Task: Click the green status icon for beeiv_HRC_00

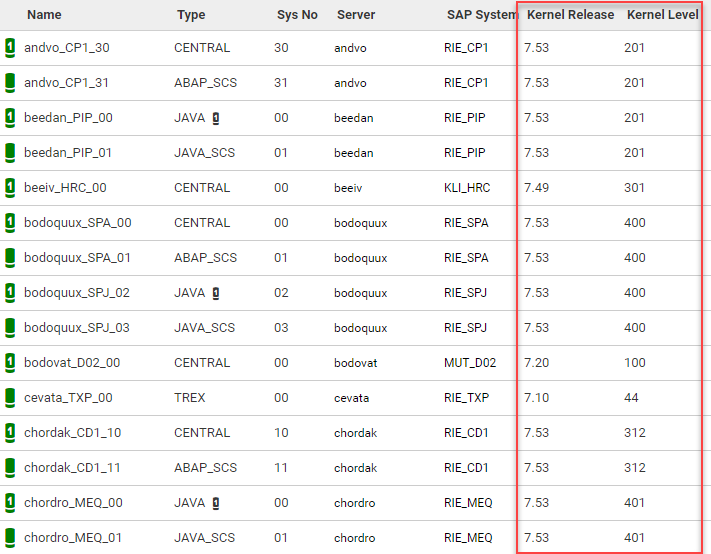Action: pos(10,187)
